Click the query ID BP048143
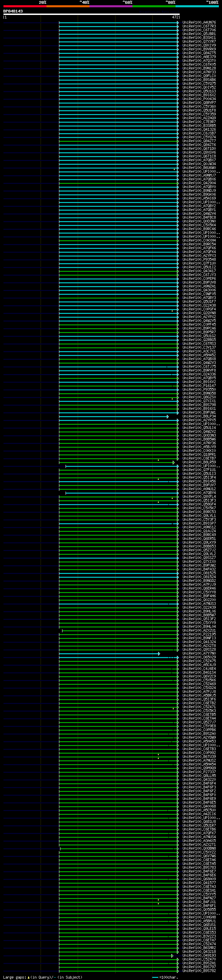222x980 pixels. tap(13, 11)
